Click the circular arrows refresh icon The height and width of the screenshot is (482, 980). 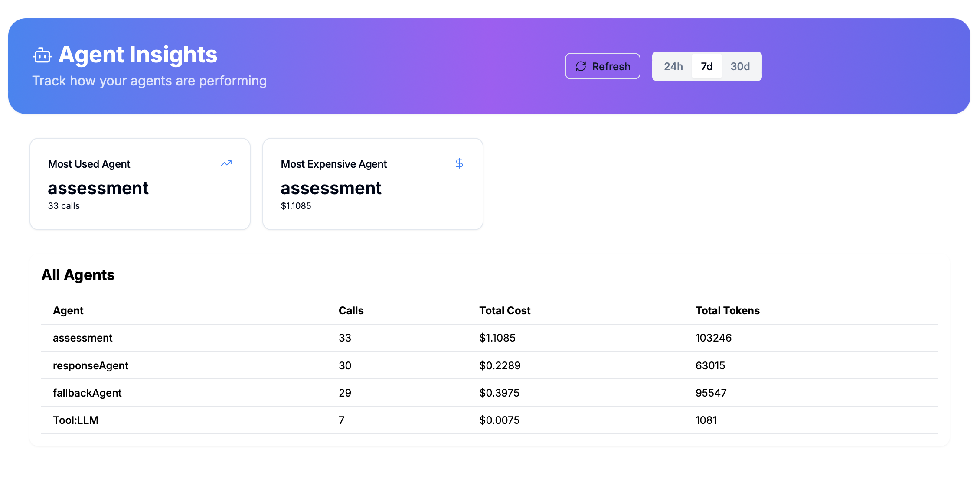(x=581, y=66)
